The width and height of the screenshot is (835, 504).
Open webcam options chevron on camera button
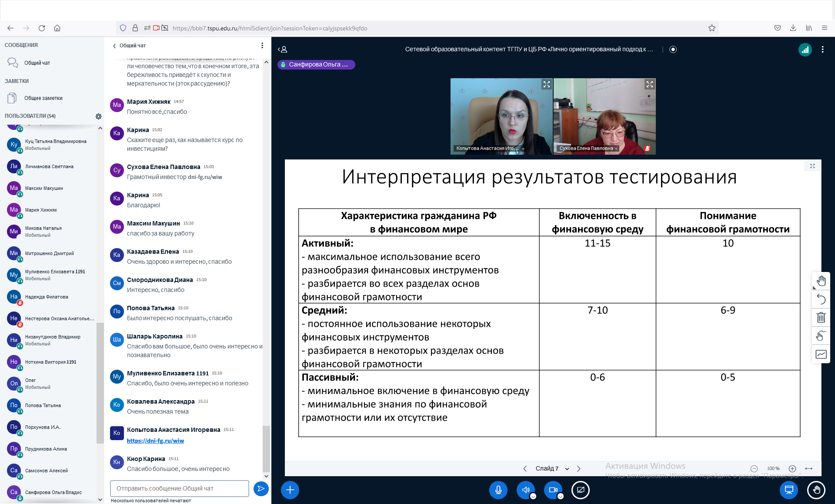click(x=561, y=496)
